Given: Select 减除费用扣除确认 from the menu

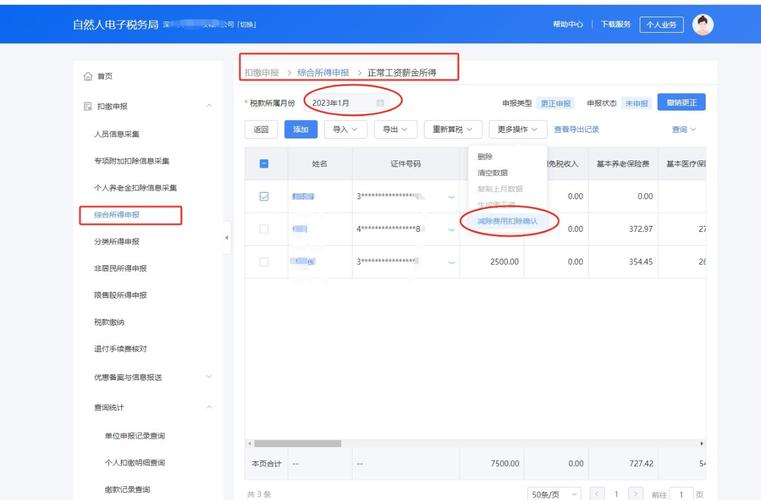Looking at the screenshot, I should pyautogui.click(x=507, y=220).
